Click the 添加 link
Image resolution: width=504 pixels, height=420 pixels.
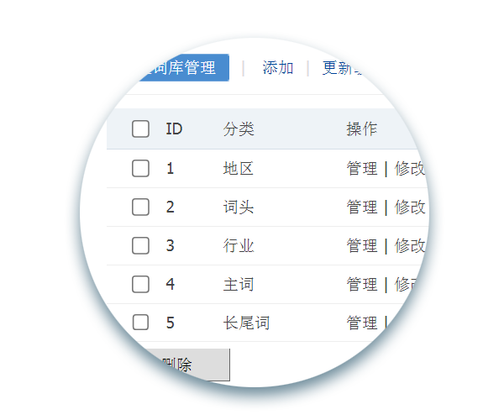pos(278,68)
